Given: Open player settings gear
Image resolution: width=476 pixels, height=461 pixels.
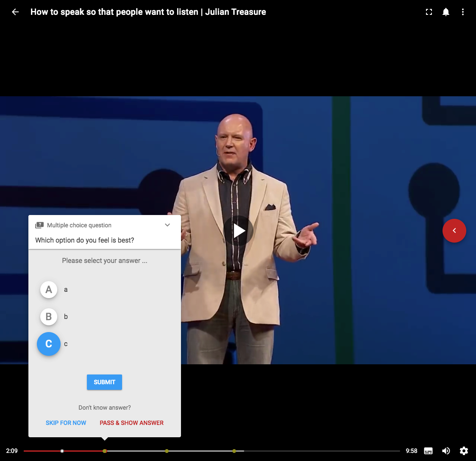Looking at the screenshot, I should (x=464, y=451).
